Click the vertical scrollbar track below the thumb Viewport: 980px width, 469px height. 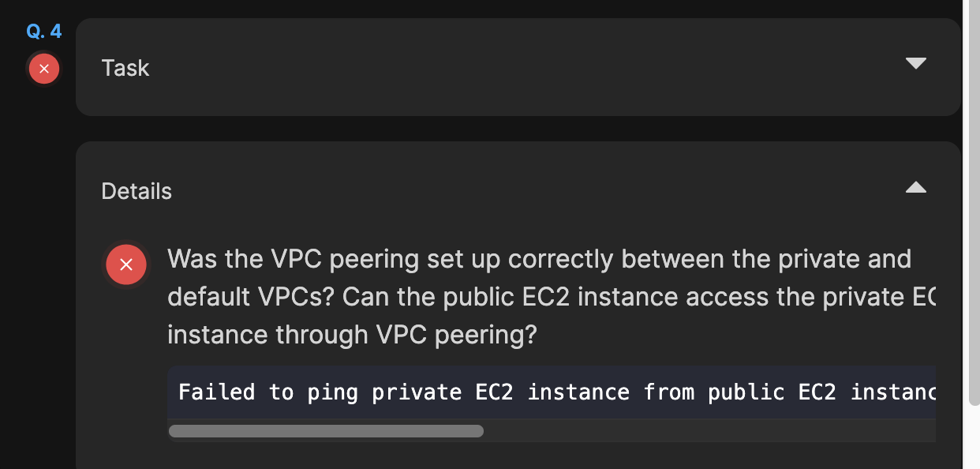972,438
